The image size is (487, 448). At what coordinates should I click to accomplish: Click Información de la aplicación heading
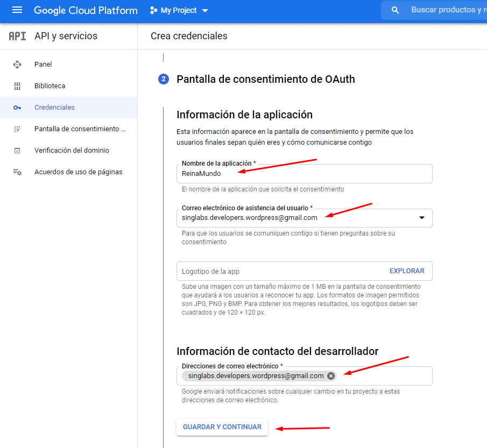click(x=244, y=115)
